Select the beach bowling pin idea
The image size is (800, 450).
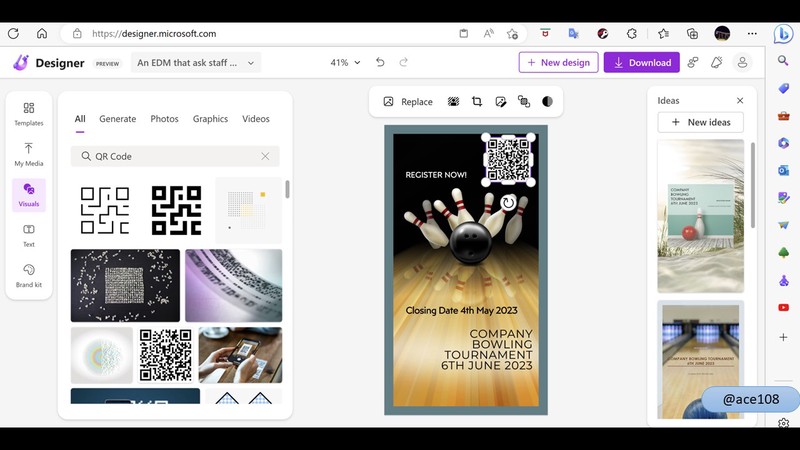[x=701, y=216]
